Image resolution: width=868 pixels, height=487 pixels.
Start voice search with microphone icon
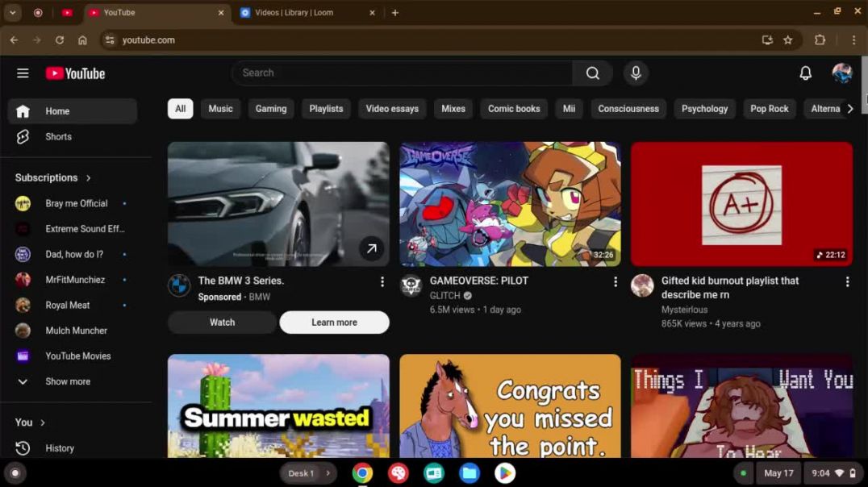[x=636, y=73]
